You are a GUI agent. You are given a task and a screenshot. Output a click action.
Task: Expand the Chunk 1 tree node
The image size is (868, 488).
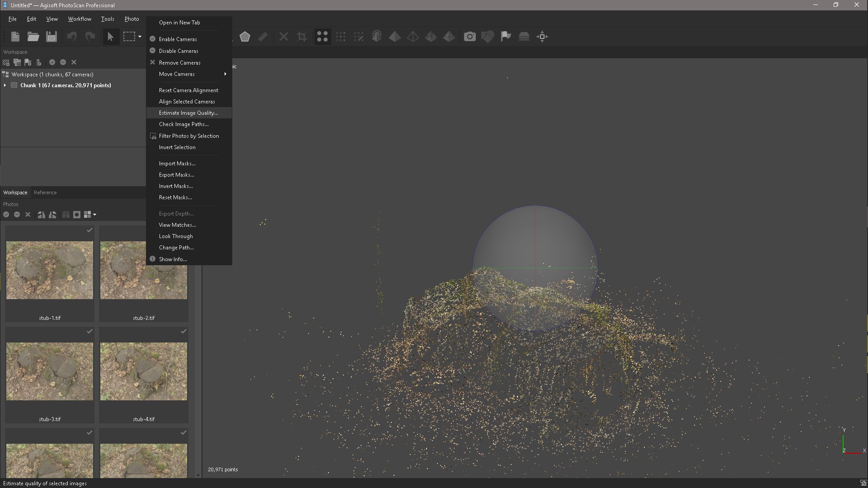coord(5,85)
